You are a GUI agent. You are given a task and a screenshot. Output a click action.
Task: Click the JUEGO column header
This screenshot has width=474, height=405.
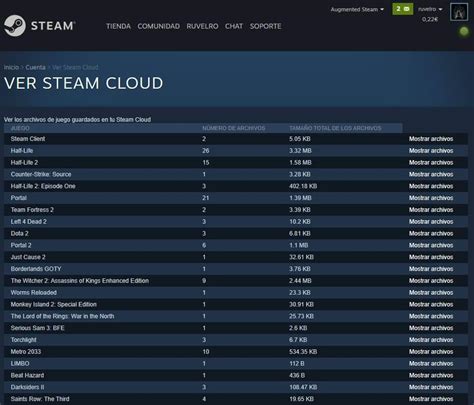click(x=20, y=128)
